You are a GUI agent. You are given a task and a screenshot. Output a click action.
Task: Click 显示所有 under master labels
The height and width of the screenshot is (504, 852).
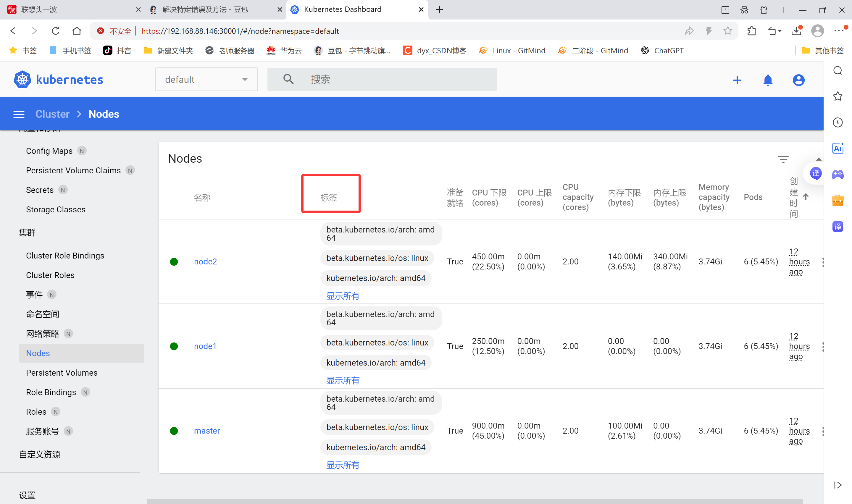(x=342, y=465)
